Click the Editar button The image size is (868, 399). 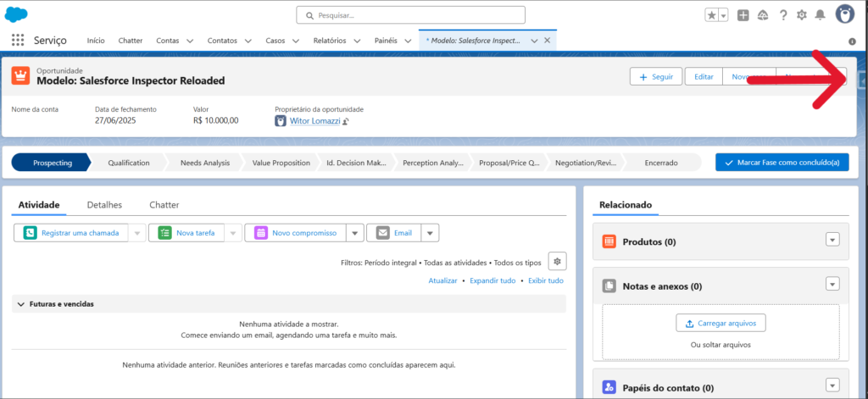[x=704, y=77]
